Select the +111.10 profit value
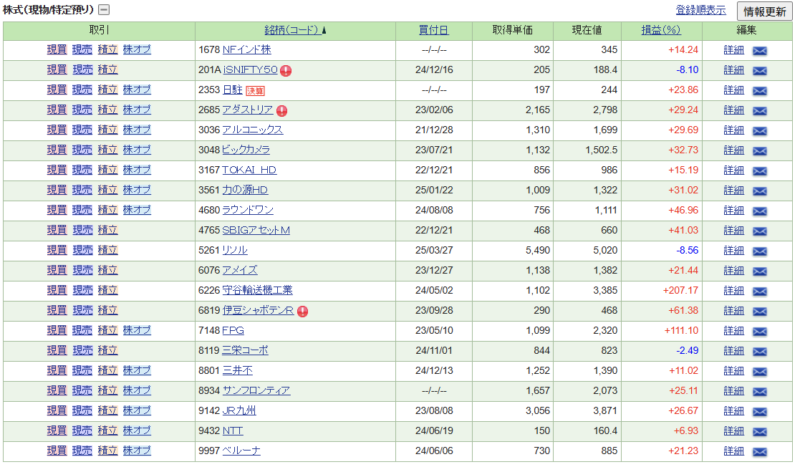The image size is (800, 467). (x=681, y=330)
